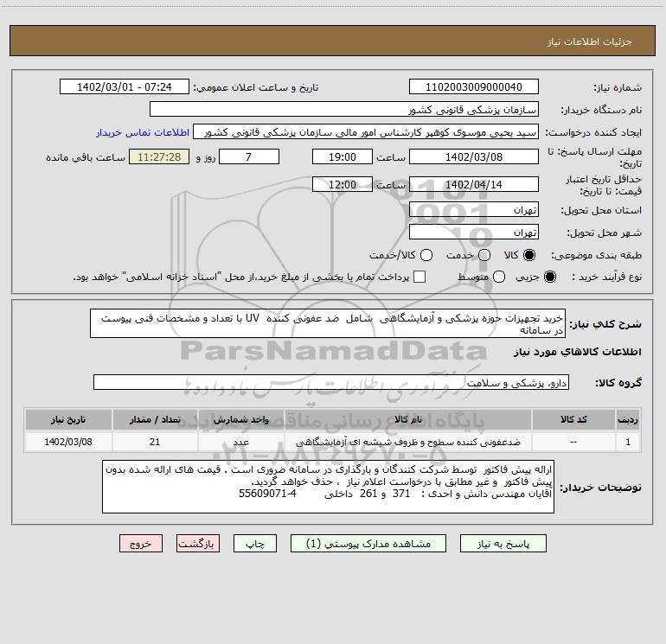The height and width of the screenshot is (644, 666).
Task: Click the deadline time 19:00 field
Action: click(343, 156)
